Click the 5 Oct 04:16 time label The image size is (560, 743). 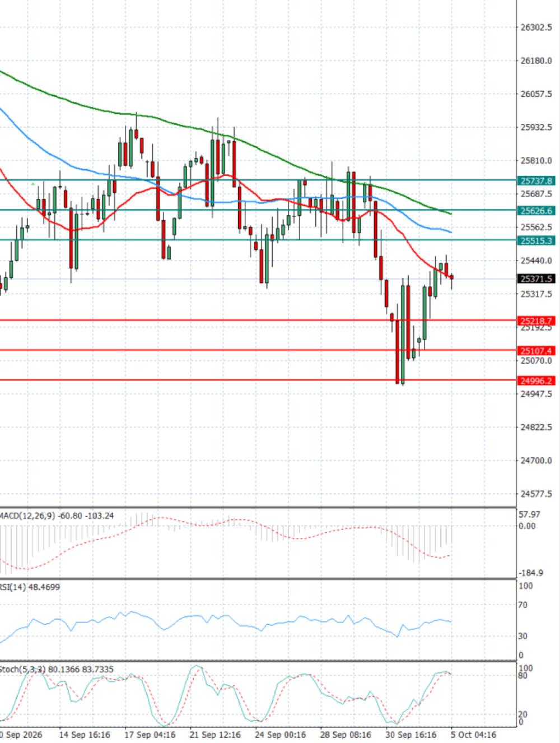(x=473, y=735)
